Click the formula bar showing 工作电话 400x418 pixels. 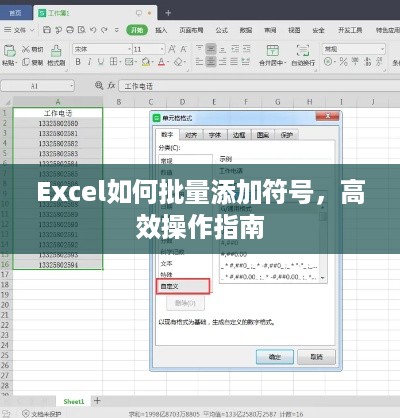point(259,86)
